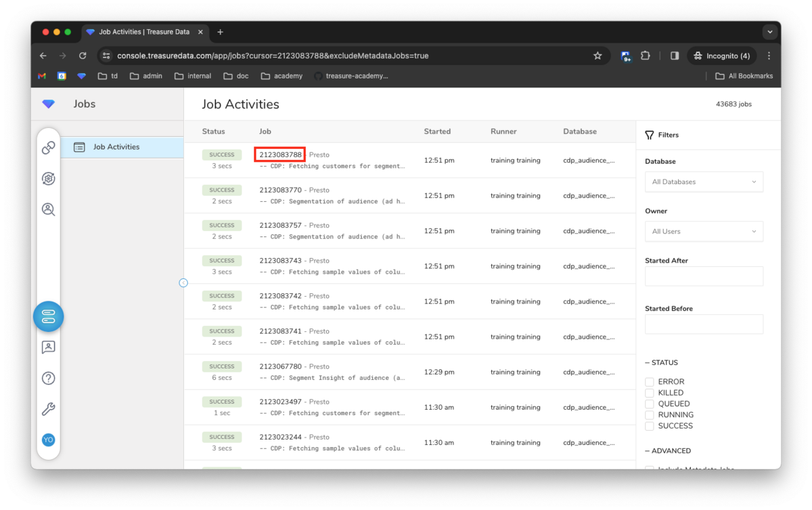Click the Runner column header
The width and height of the screenshot is (812, 510).
(x=503, y=131)
